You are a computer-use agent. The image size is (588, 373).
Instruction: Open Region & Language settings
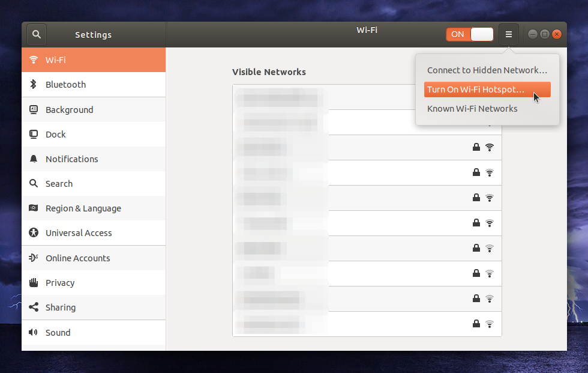point(94,208)
